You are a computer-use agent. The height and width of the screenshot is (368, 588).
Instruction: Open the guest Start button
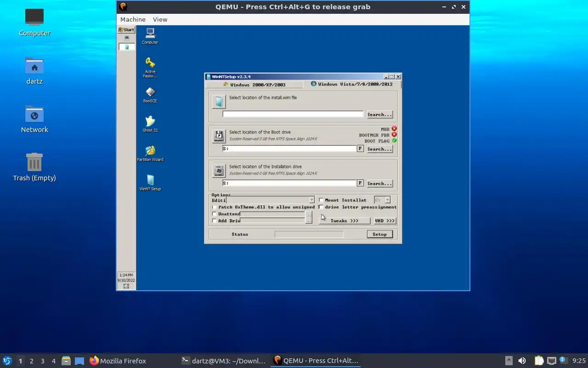coord(126,29)
